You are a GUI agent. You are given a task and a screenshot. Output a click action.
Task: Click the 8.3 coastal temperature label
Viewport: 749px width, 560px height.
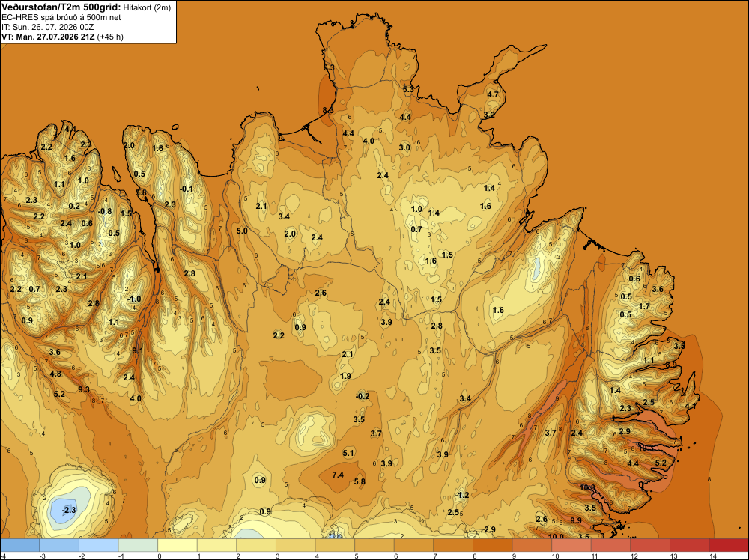(x=328, y=110)
